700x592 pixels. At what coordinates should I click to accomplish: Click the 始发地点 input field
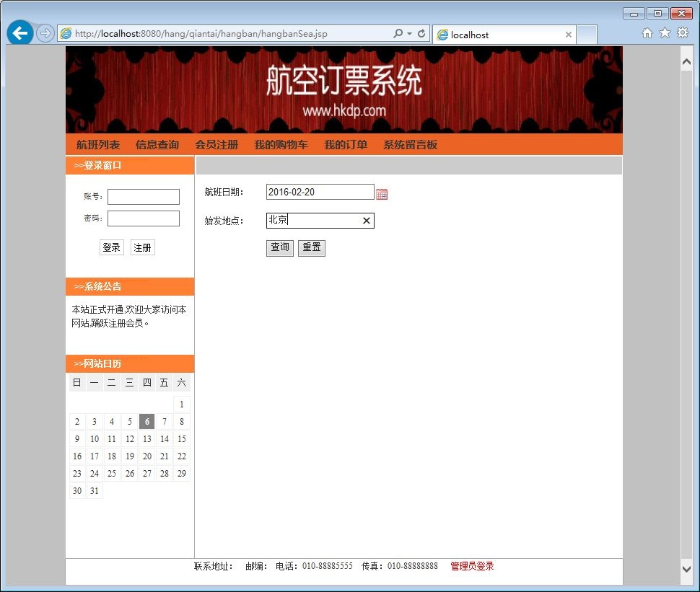320,221
